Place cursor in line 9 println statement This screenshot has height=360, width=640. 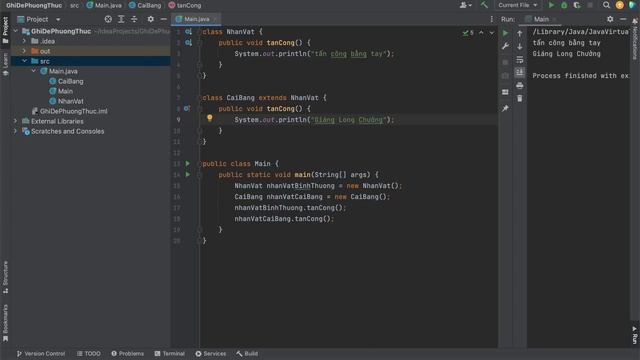(314, 120)
